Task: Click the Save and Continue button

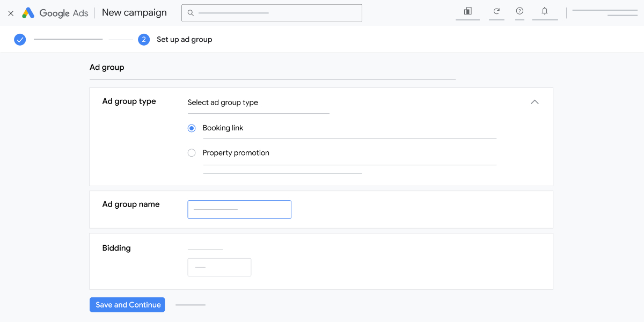Action: pyautogui.click(x=127, y=304)
